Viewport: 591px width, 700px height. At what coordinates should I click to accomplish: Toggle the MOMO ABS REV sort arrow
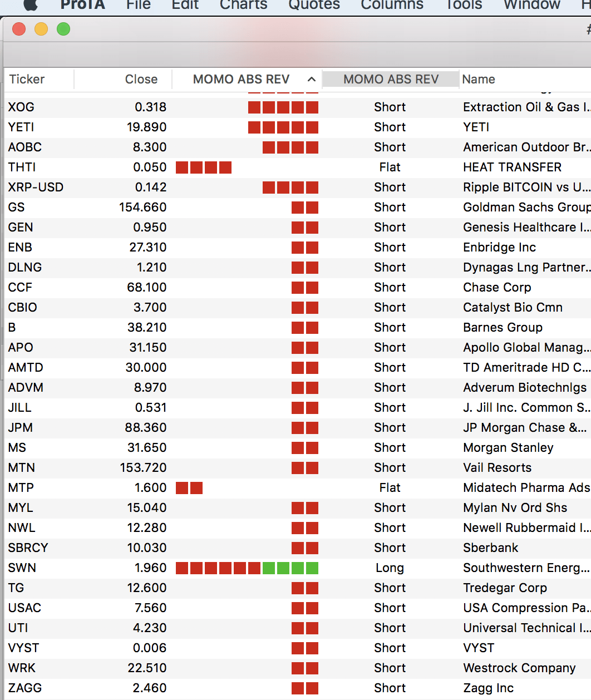pyautogui.click(x=312, y=79)
